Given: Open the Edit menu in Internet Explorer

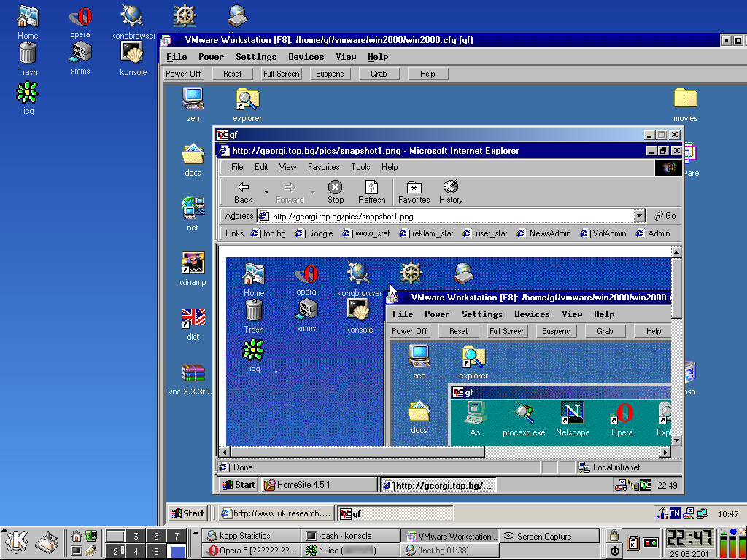Looking at the screenshot, I should pos(260,167).
